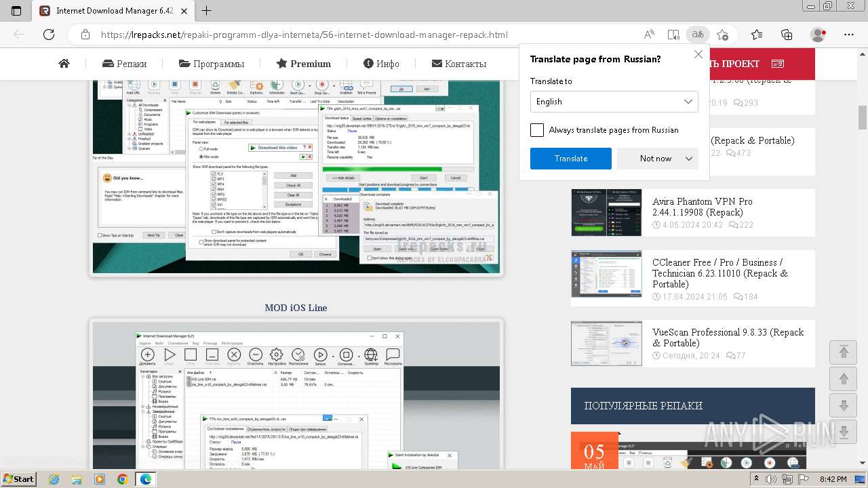The image size is (868, 488).
Task: Open Internet Explorer from taskbar
Action: click(54, 479)
